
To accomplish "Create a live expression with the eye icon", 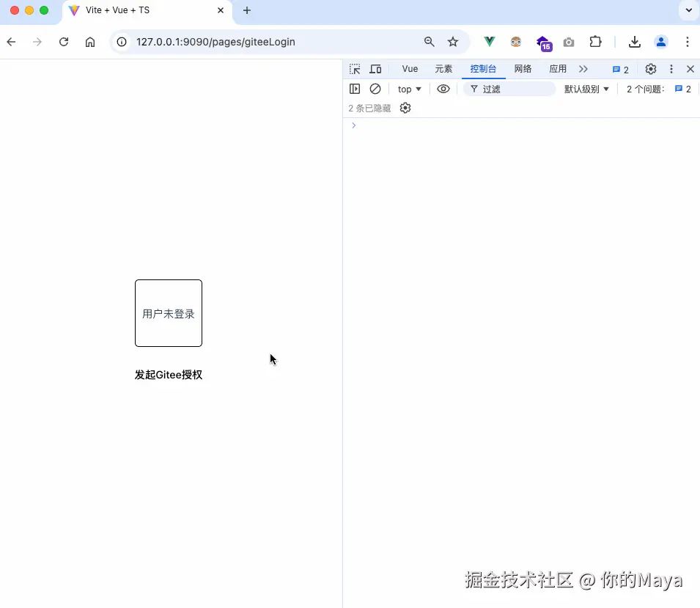I will [x=443, y=89].
